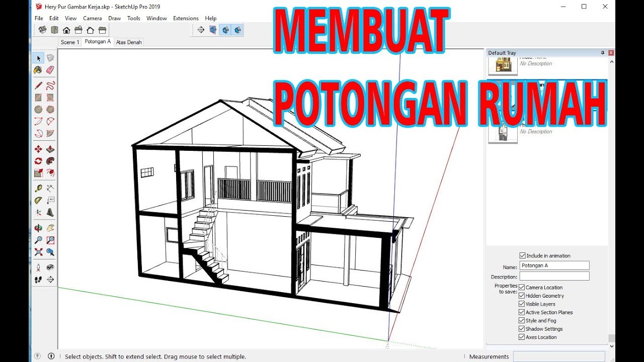The width and height of the screenshot is (644, 362).
Task: Select the Zoom Window tool
Action: (50, 240)
